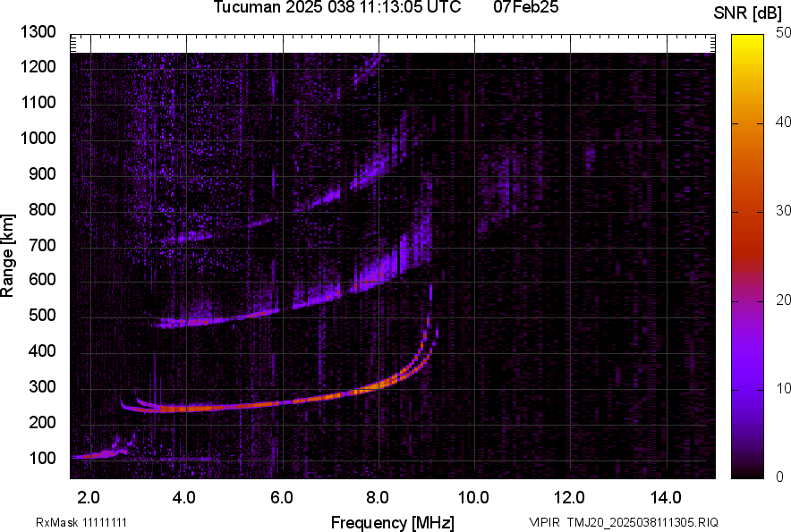Click the Range [km] axis label

8,259
